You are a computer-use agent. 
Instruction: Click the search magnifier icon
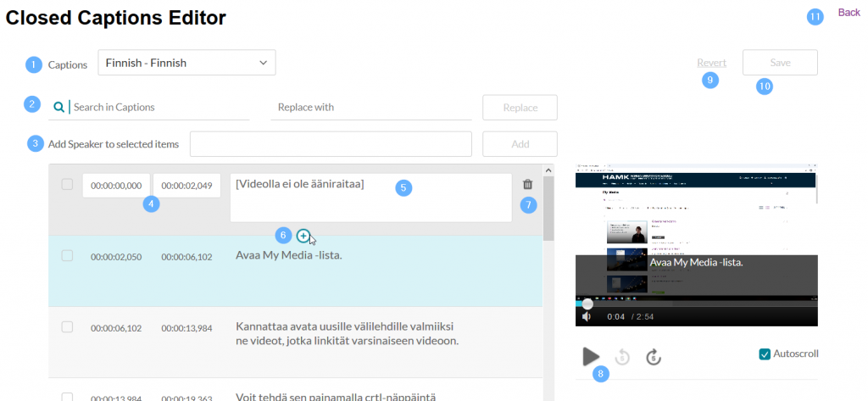pyautogui.click(x=58, y=107)
